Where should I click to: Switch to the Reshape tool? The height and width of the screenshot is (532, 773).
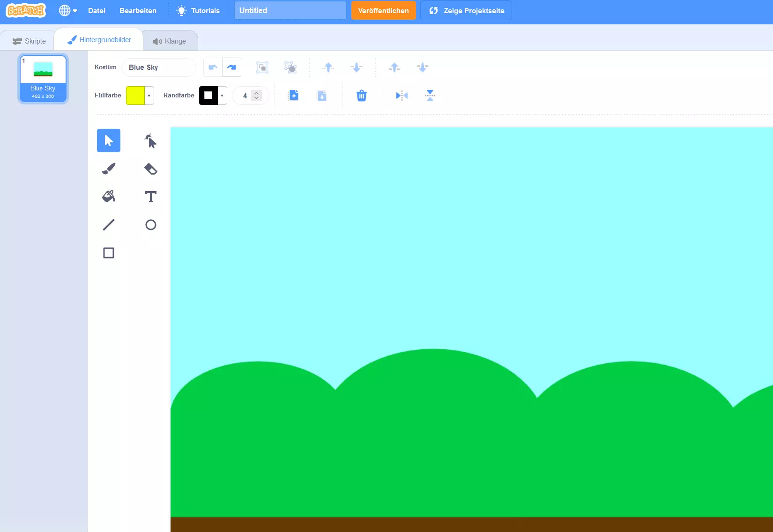point(150,140)
